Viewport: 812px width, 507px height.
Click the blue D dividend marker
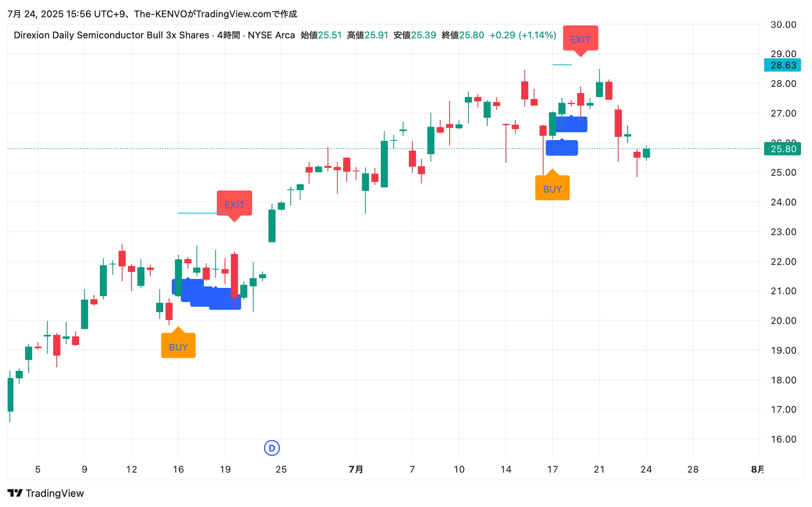(272, 448)
